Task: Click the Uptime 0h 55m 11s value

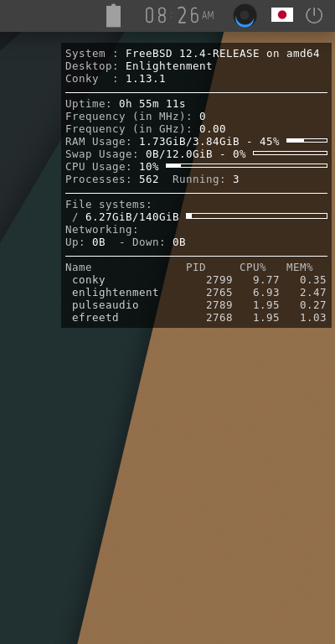Action: coord(152,104)
